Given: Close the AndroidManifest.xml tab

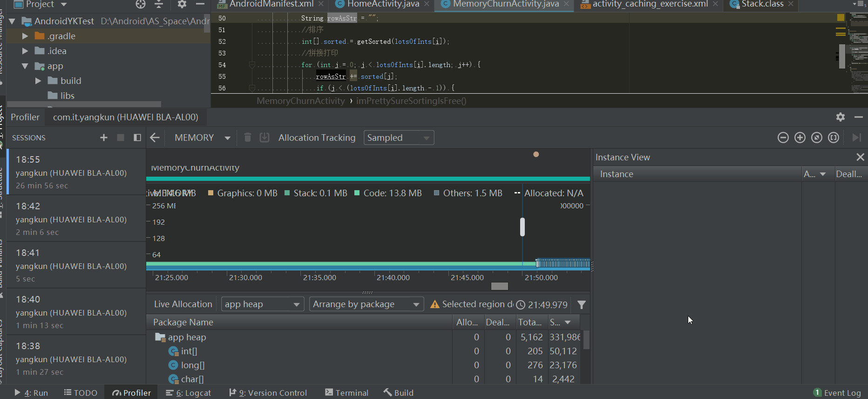Looking at the screenshot, I should (321, 4).
